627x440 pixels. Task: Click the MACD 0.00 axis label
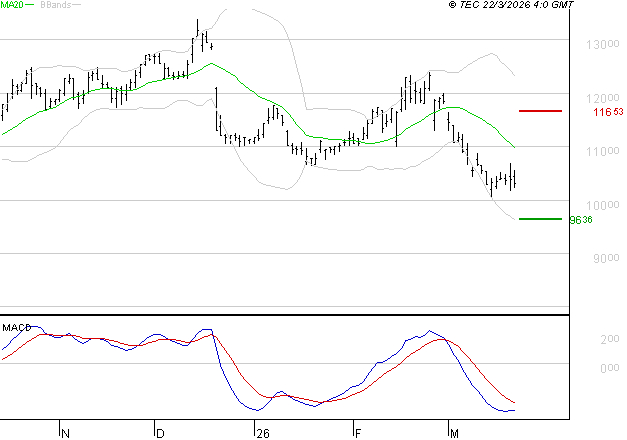(610, 368)
